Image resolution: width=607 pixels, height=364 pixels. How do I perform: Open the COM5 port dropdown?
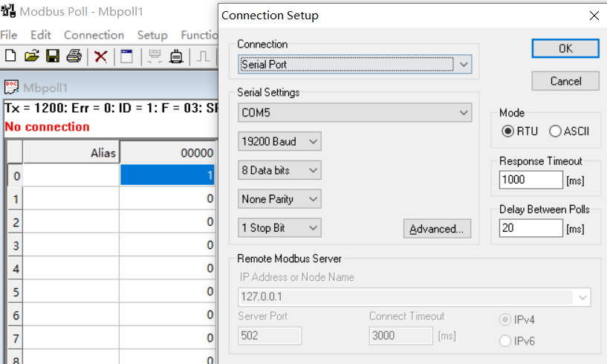(x=355, y=113)
